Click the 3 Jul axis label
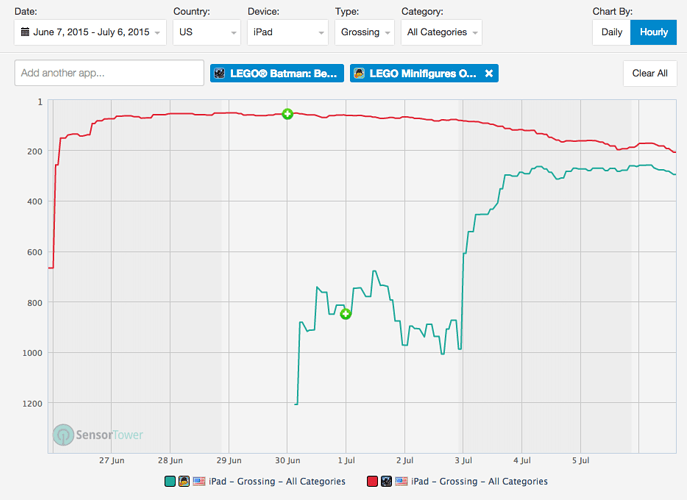The height and width of the screenshot is (500, 687). point(463,461)
